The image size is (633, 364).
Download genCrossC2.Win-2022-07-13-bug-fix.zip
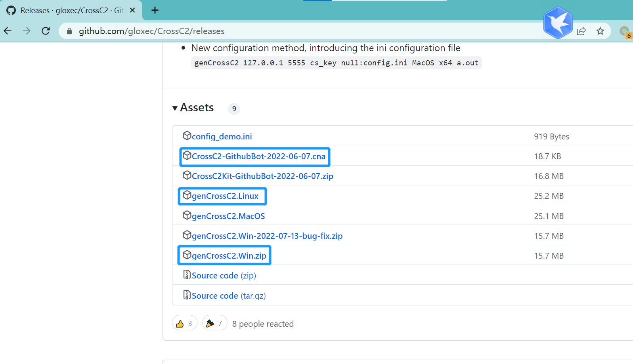click(267, 236)
